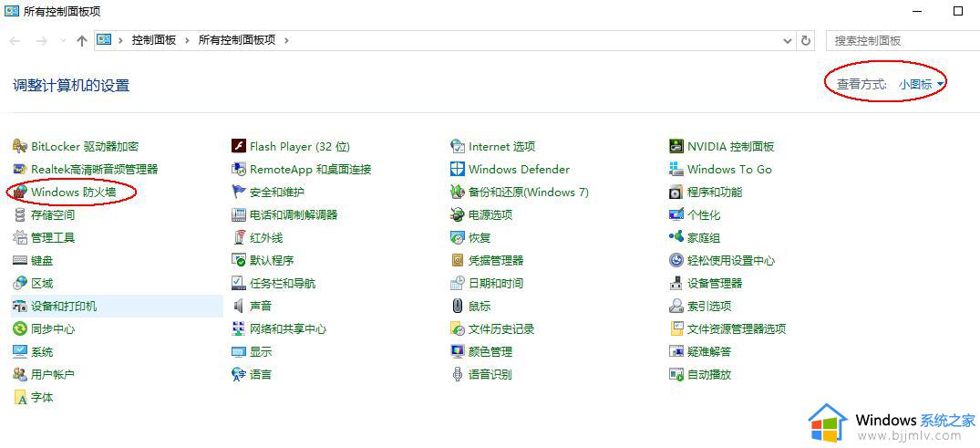Open the 索引选项 link
Image resolution: width=980 pixels, height=448 pixels.
tap(709, 306)
